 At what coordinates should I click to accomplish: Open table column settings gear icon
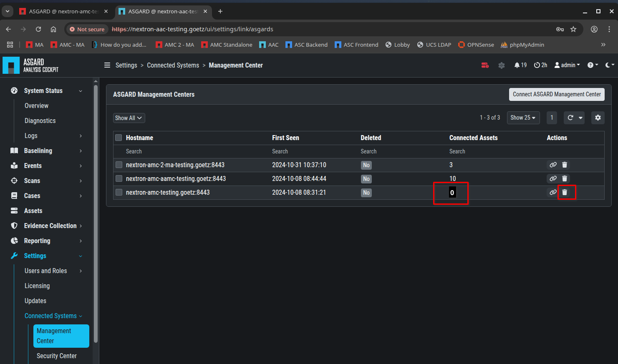point(598,118)
